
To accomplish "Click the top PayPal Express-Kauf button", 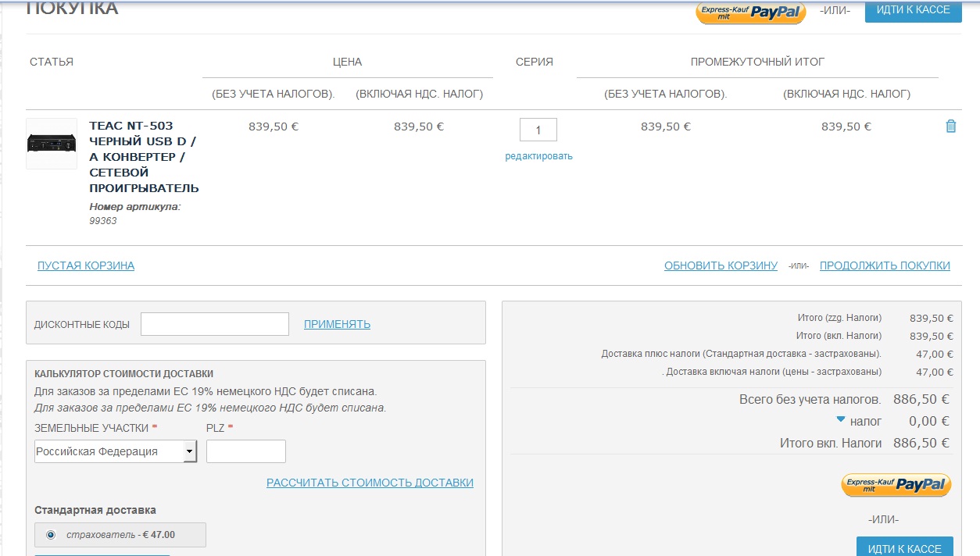I will [x=750, y=12].
